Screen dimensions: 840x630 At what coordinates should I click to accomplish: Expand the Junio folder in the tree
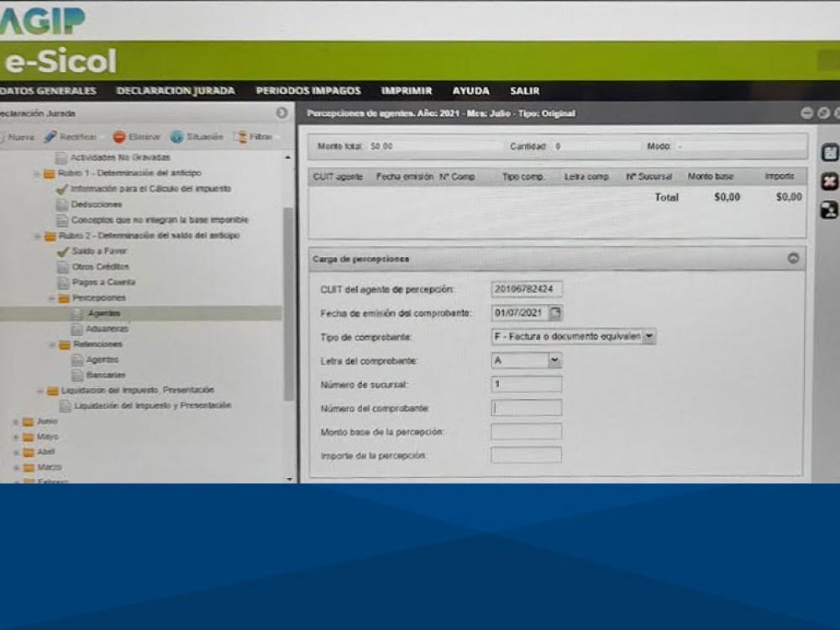(x=16, y=422)
